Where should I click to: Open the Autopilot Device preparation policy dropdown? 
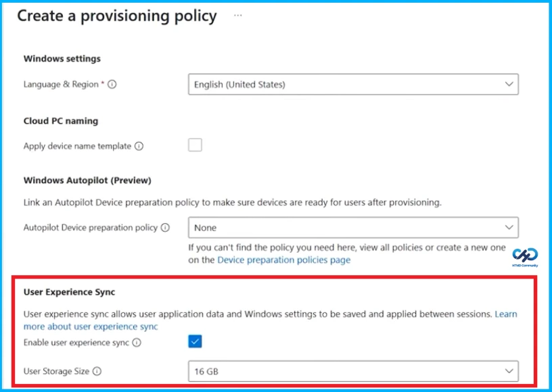click(352, 228)
